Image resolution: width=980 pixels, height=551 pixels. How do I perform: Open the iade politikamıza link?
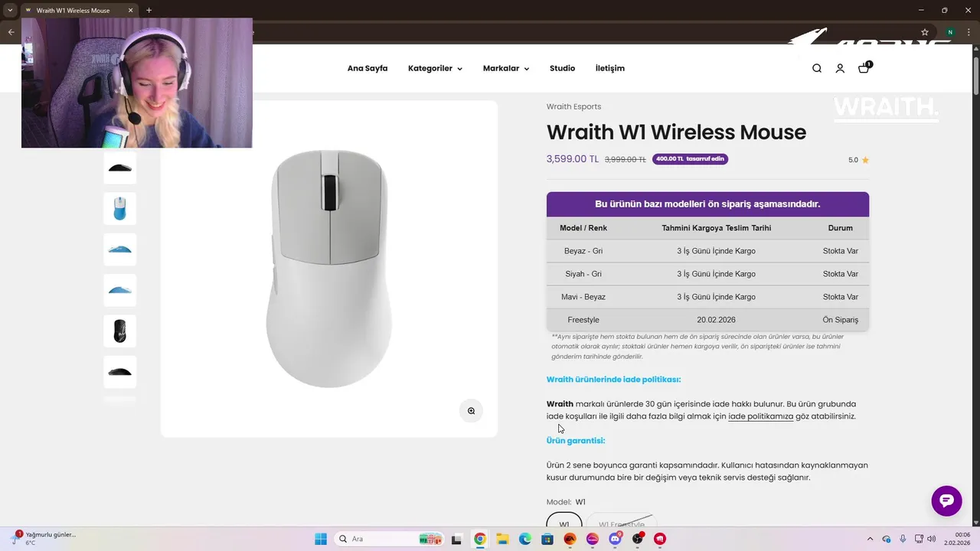[760, 416]
